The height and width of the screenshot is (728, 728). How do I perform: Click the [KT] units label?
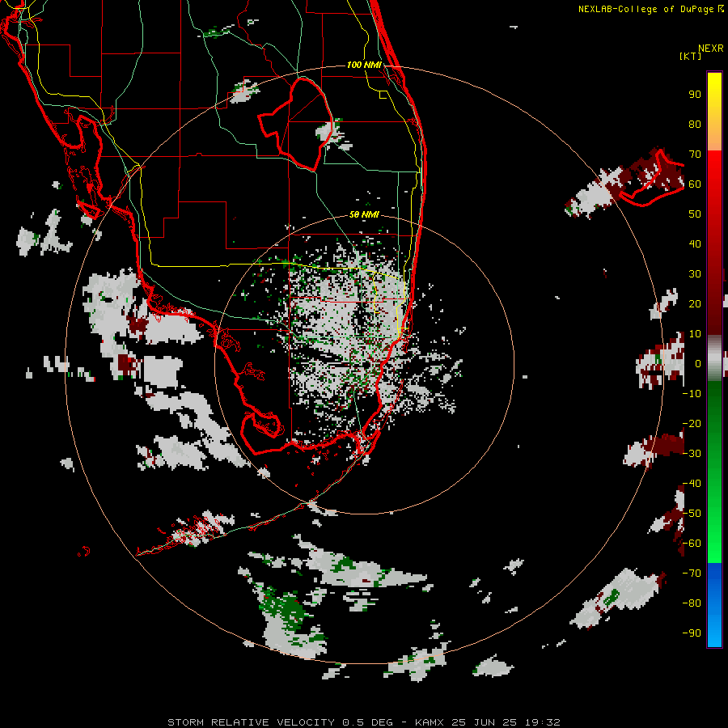[690, 56]
